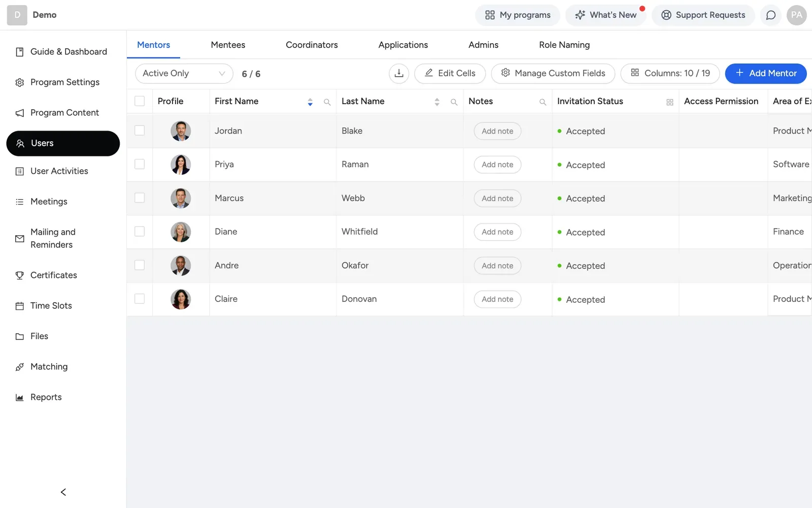Click Manage Custom Fields button
This screenshot has height=508, width=812.
tap(553, 73)
